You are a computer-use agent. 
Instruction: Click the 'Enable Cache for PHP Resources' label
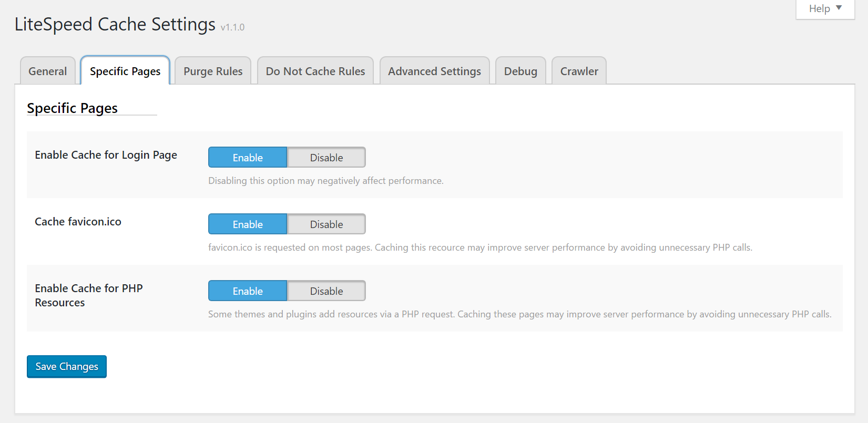(89, 295)
